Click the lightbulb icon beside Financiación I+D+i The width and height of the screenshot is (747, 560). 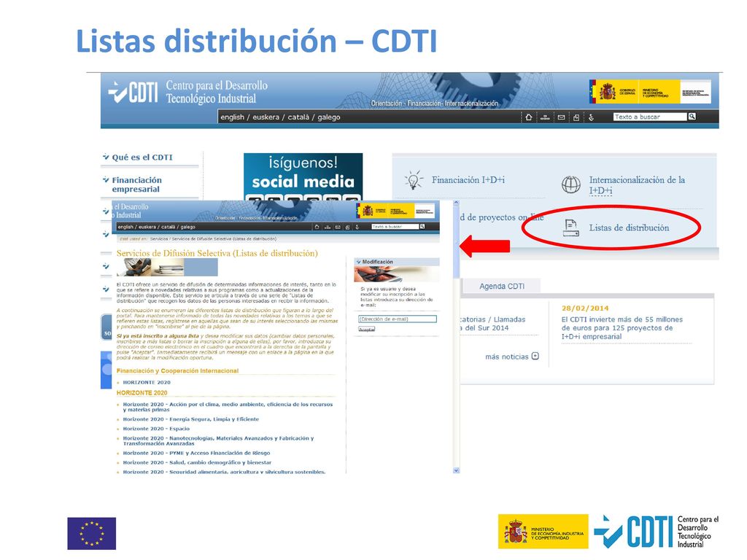click(414, 181)
